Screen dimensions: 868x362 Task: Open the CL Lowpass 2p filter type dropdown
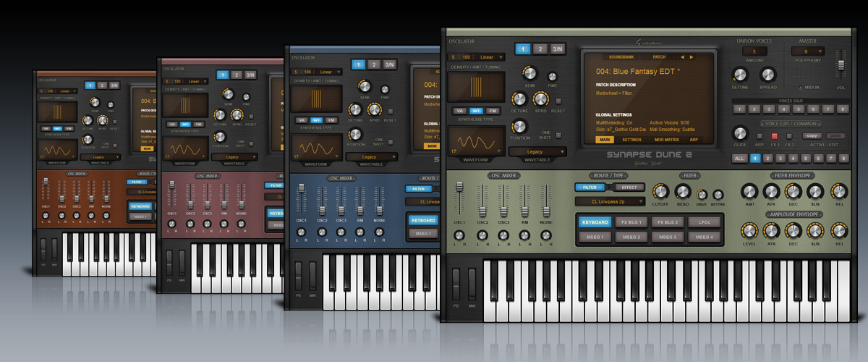pyautogui.click(x=610, y=201)
